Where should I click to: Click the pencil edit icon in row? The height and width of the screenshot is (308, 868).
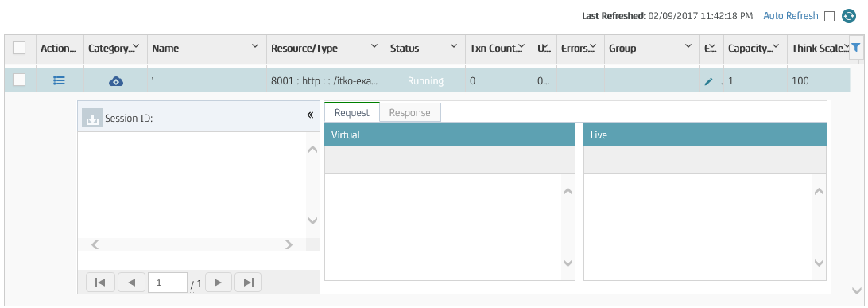[708, 81]
